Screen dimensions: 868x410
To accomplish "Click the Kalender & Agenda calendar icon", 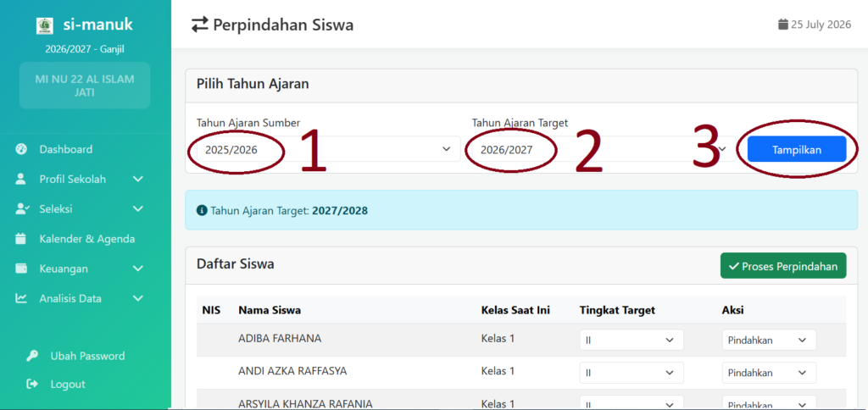I will 21,239.
